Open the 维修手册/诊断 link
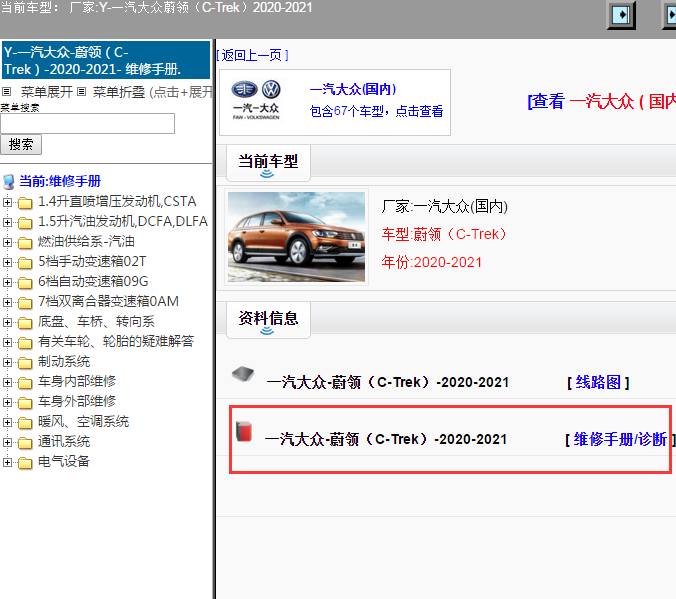The image size is (676, 599). click(620, 439)
